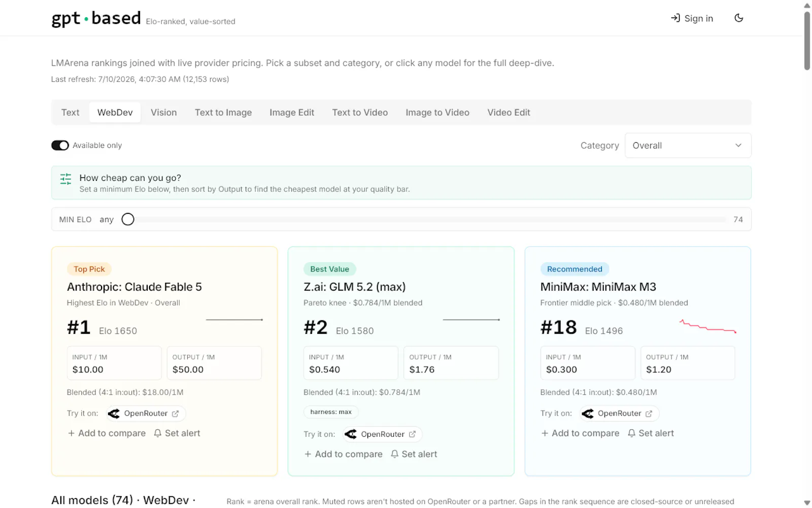Click the $50.00 output price box
Screen dimensions: 812x508
pyautogui.click(x=214, y=363)
